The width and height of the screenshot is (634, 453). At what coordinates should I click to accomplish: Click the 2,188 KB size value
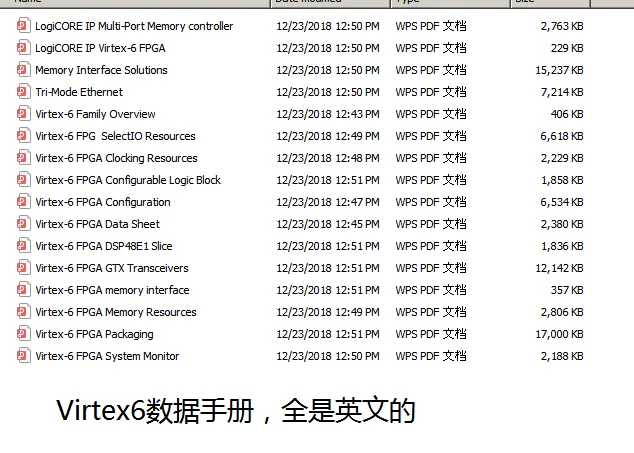point(562,356)
